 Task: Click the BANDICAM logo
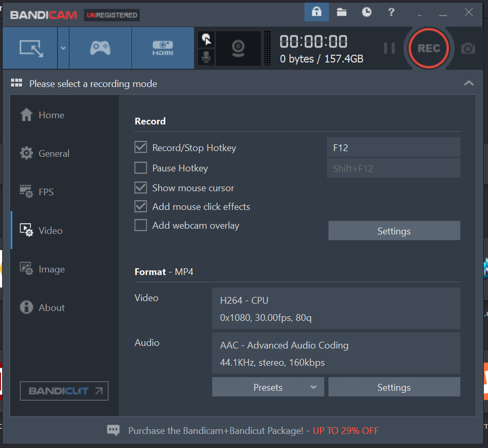(x=44, y=15)
